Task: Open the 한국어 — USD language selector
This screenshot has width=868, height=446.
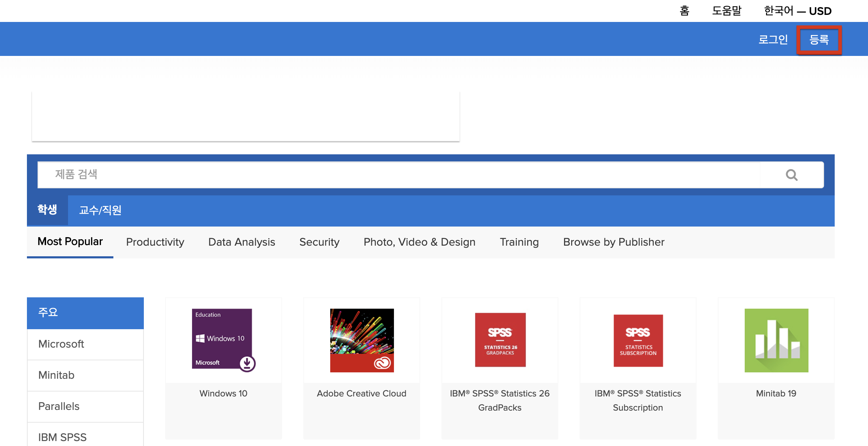Action: click(797, 11)
